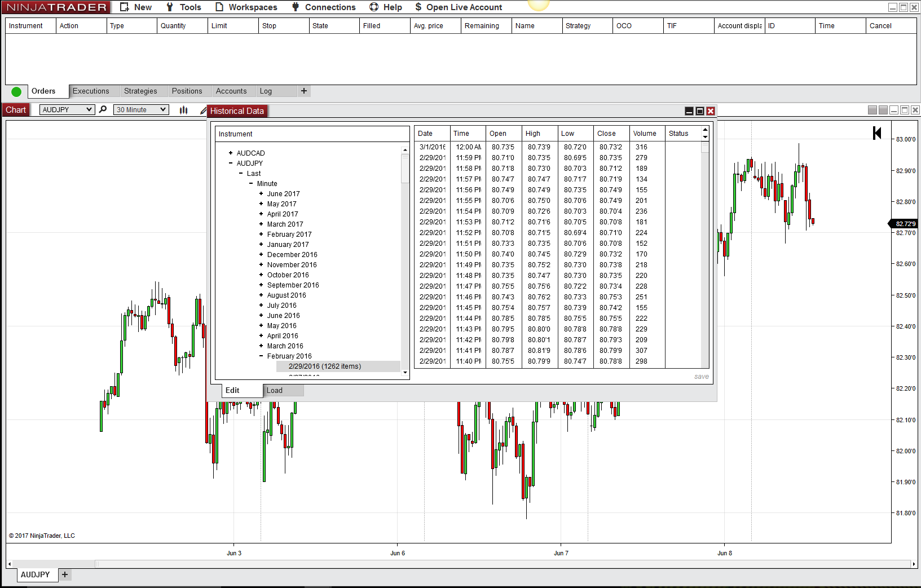This screenshot has width=921, height=588.
Task: Switch to the Edit tab
Action: point(243,391)
